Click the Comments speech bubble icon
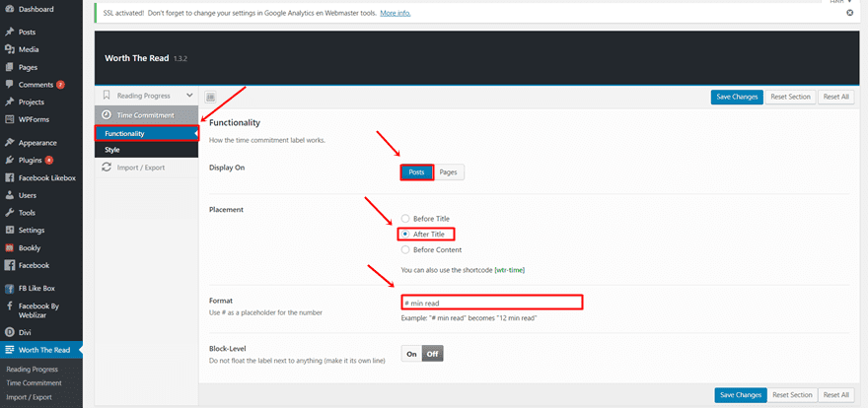Image resolution: width=868 pixels, height=408 pixels. tap(10, 85)
